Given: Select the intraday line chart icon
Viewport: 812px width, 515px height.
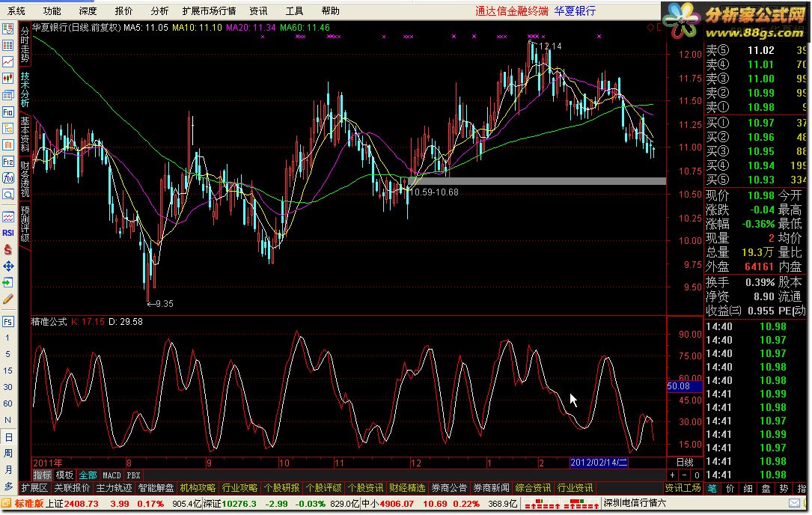Looking at the screenshot, I should click(7, 61).
